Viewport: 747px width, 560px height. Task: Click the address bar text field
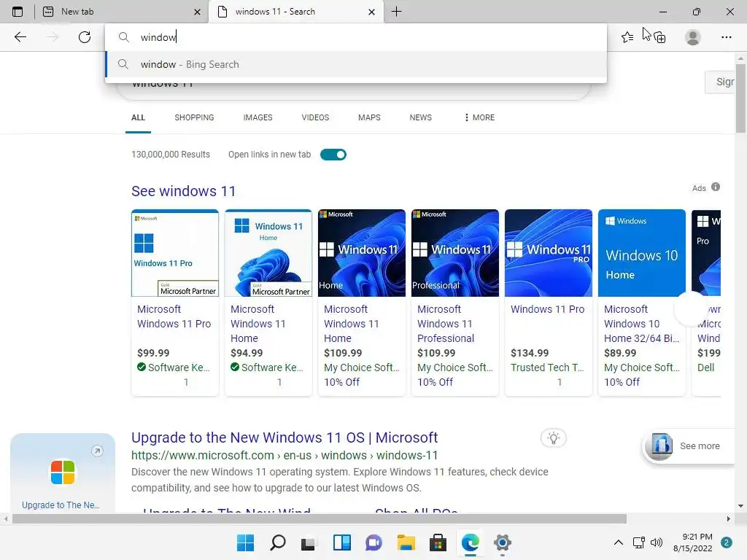coord(355,37)
